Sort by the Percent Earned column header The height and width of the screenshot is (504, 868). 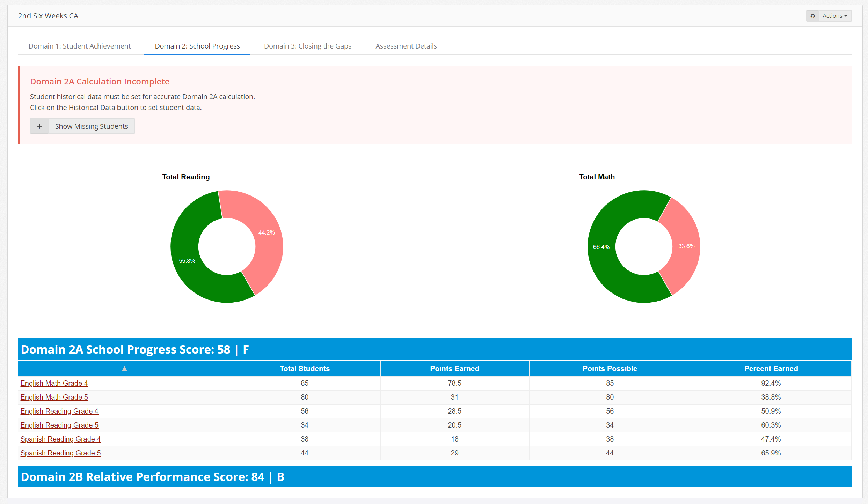coord(771,369)
